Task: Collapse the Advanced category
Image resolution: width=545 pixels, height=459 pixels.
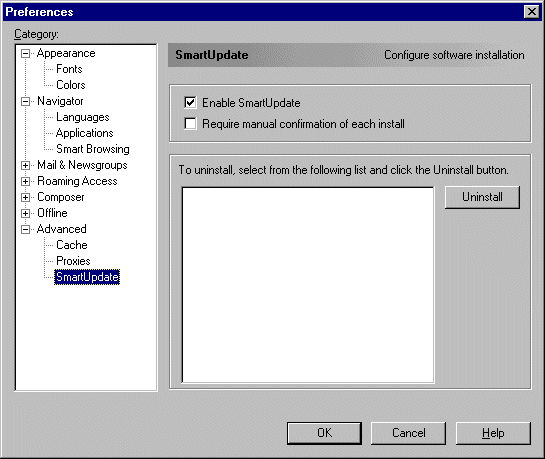Action: point(25,229)
